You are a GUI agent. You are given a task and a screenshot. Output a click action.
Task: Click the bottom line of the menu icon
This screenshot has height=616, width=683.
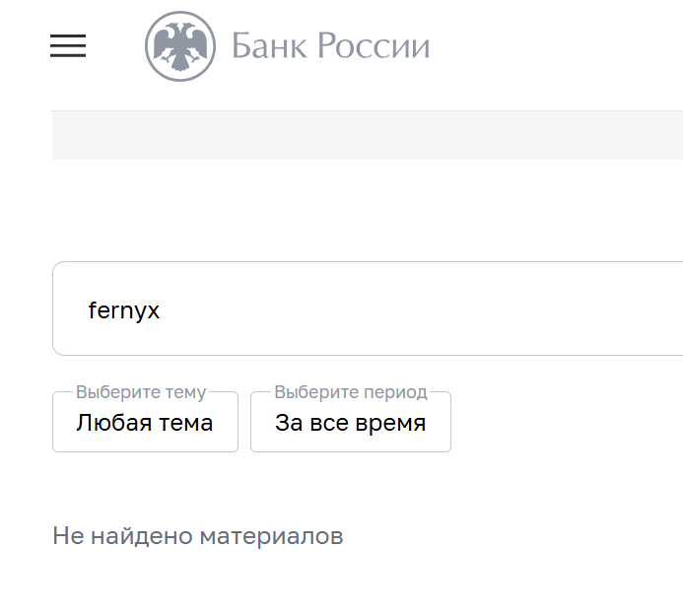coord(68,56)
